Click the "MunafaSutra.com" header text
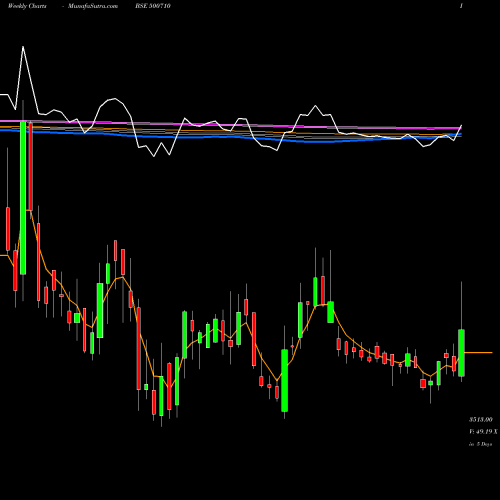Screen dimensions: 500x500 93,6
